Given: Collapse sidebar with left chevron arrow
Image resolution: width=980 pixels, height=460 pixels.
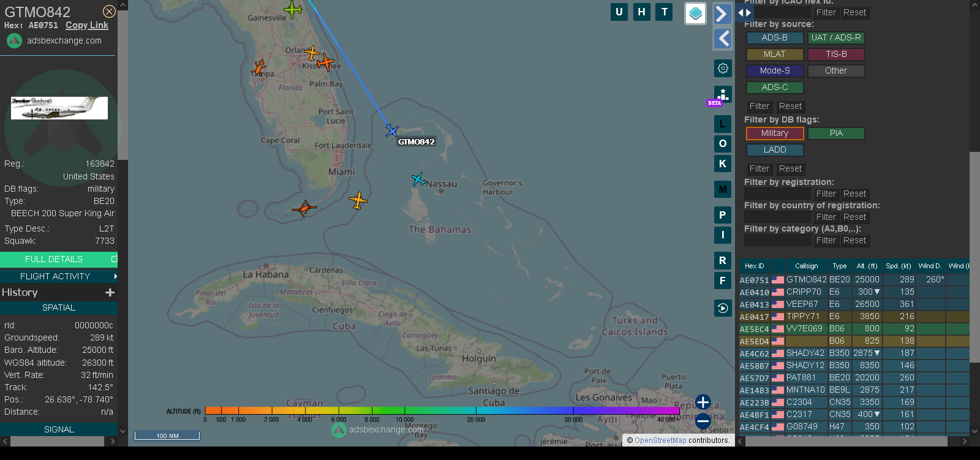Looking at the screenshot, I should coord(723,39).
